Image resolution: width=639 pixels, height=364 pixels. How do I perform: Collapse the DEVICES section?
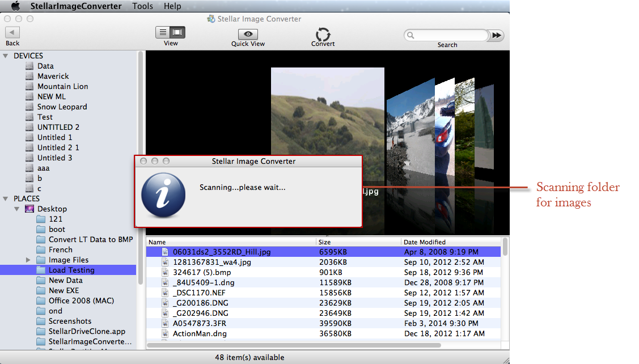tap(6, 56)
